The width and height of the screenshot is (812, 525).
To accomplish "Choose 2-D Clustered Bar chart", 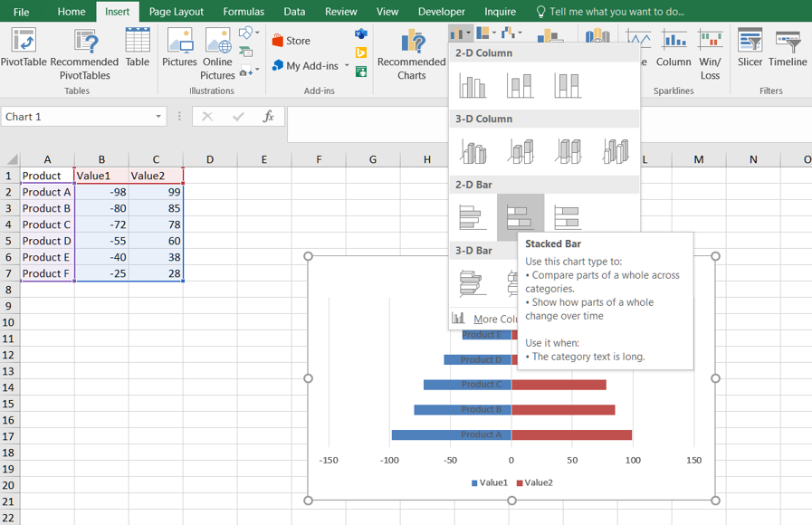I will click(x=473, y=217).
